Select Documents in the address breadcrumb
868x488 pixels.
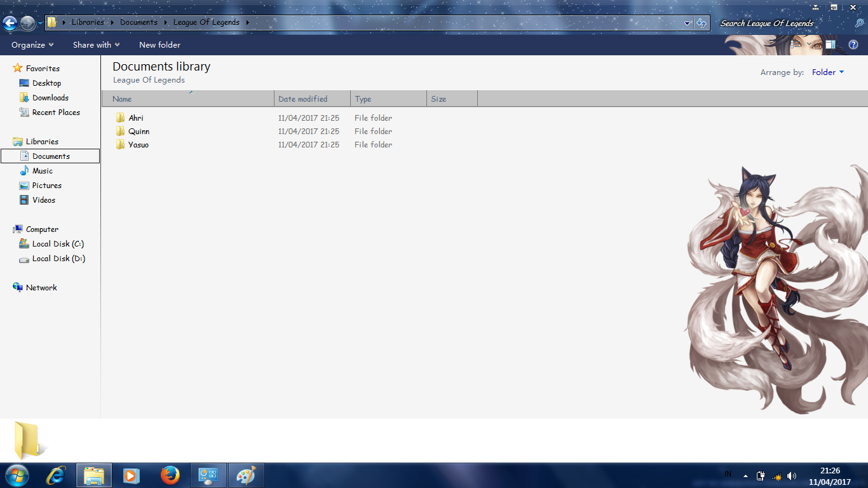pos(139,22)
